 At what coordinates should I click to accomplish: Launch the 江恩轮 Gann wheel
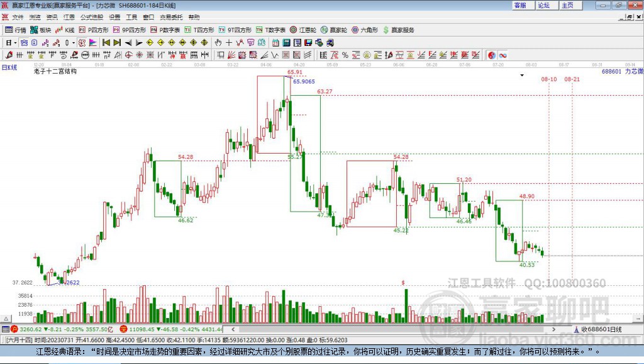tap(303, 30)
